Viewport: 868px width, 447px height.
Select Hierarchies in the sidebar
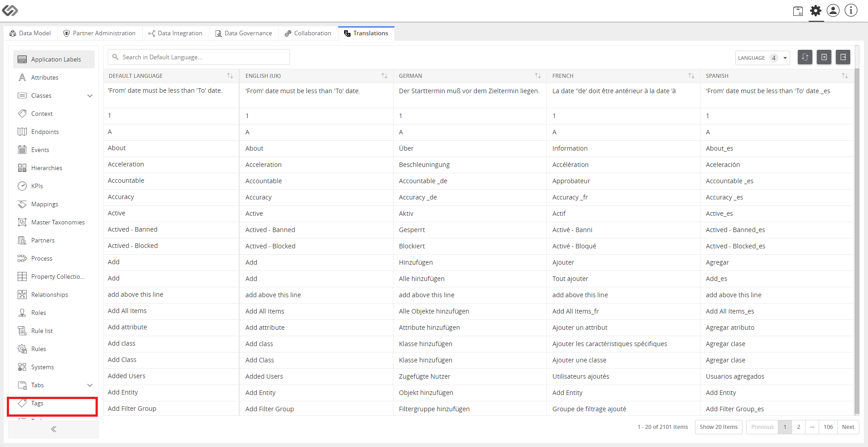pos(54,168)
